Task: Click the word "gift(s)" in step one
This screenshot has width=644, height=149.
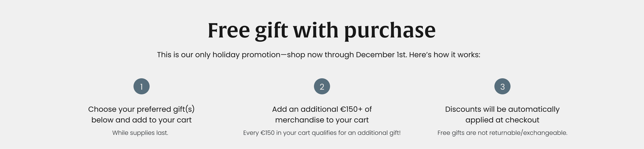Action: pyautogui.click(x=184, y=109)
